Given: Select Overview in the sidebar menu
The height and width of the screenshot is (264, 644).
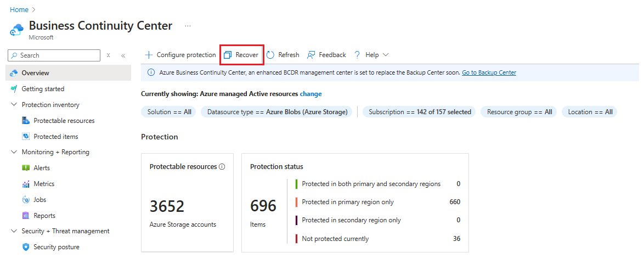Looking at the screenshot, I should pyautogui.click(x=68, y=73).
